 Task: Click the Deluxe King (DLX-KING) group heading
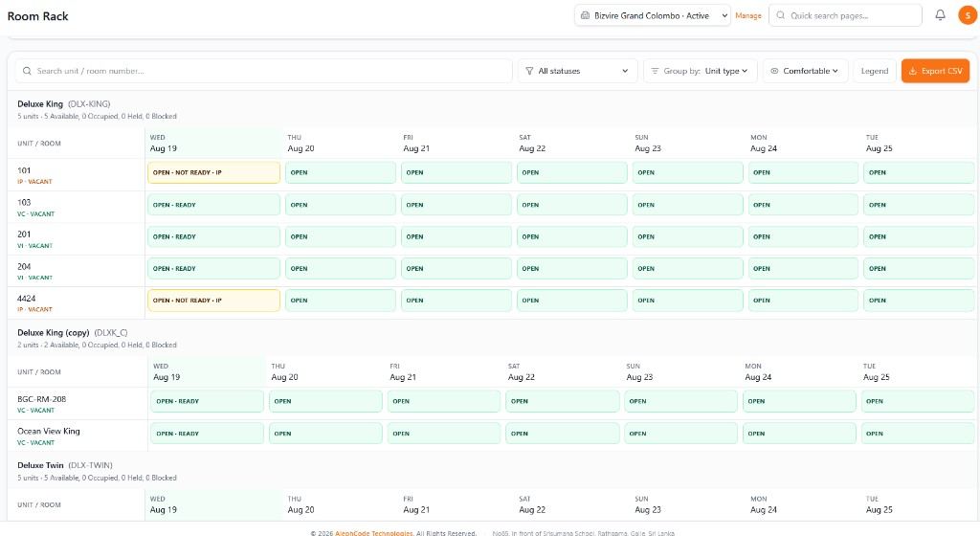click(x=64, y=103)
